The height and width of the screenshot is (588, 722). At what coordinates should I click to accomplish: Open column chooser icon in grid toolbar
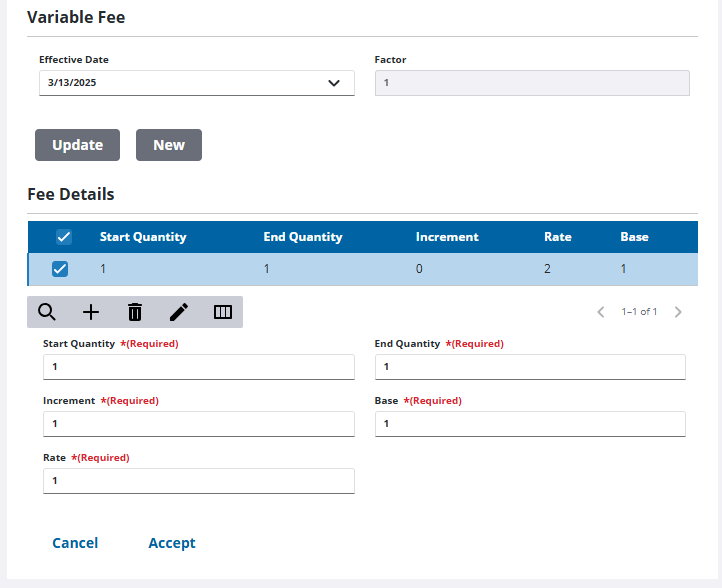pos(223,312)
